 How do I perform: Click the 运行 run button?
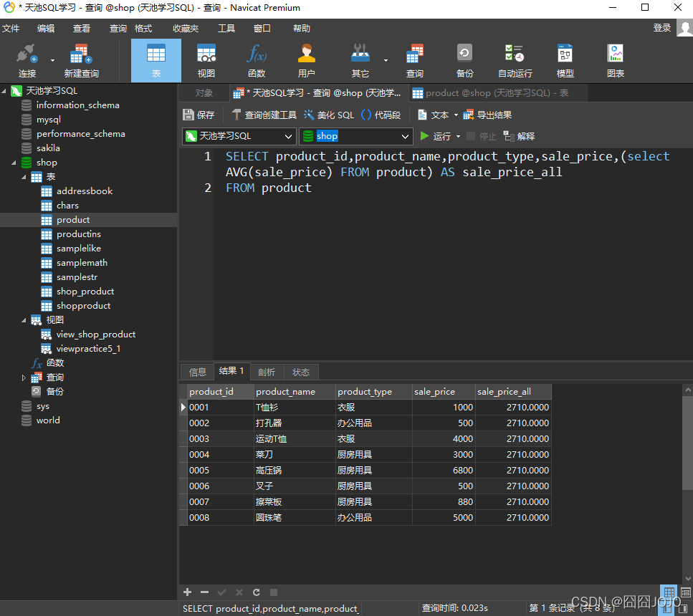click(436, 136)
